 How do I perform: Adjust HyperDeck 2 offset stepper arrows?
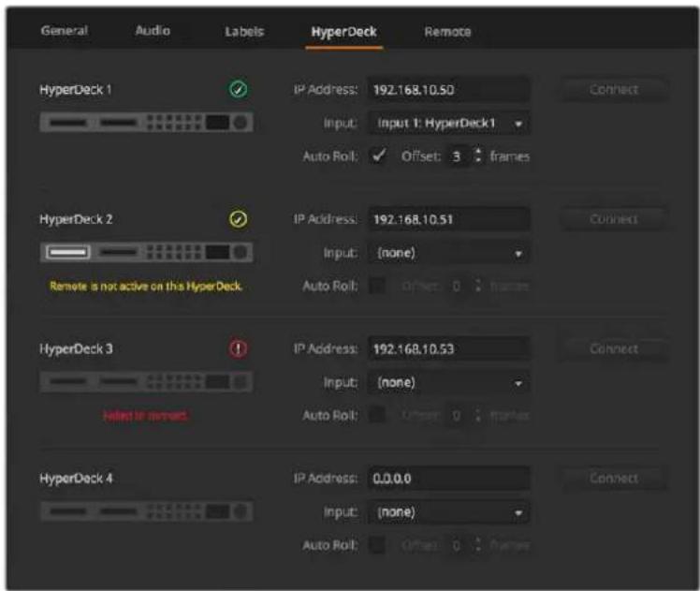click(x=478, y=286)
